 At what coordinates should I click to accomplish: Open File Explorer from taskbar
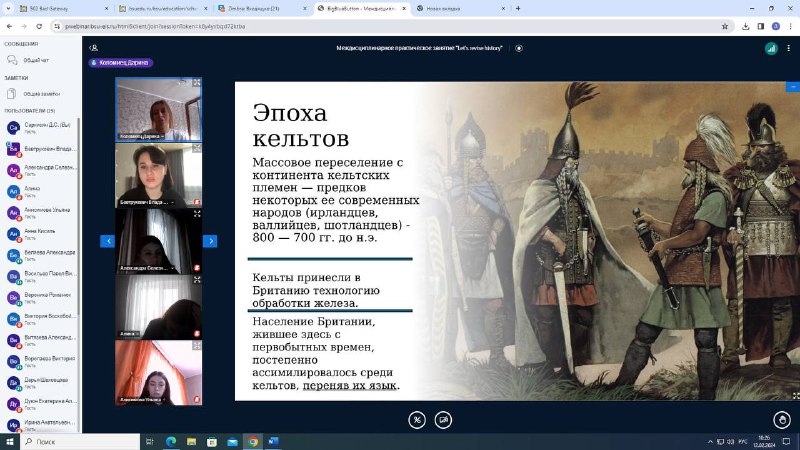tap(191, 441)
